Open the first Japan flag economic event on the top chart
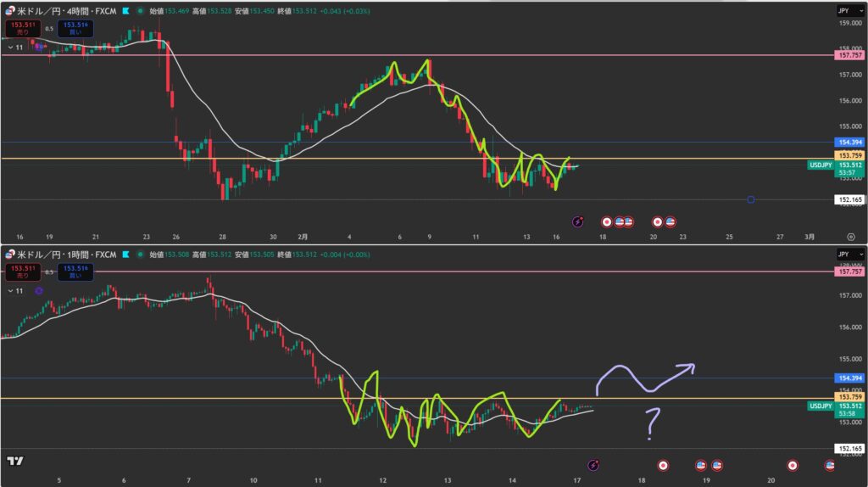 (x=606, y=221)
